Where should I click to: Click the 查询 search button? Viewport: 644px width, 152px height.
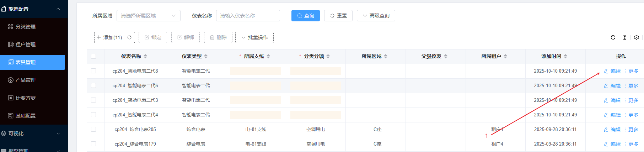point(306,16)
